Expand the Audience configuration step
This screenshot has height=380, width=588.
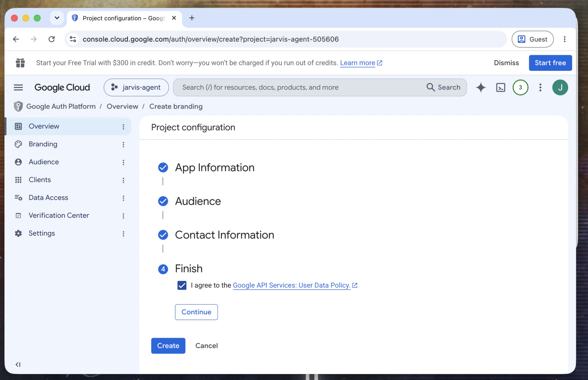tap(198, 201)
